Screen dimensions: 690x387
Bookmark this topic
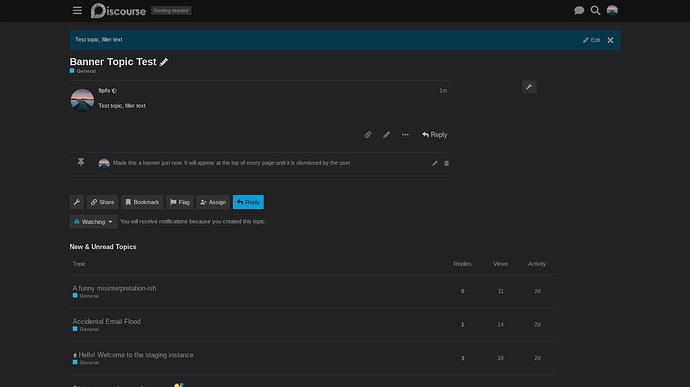(x=142, y=202)
